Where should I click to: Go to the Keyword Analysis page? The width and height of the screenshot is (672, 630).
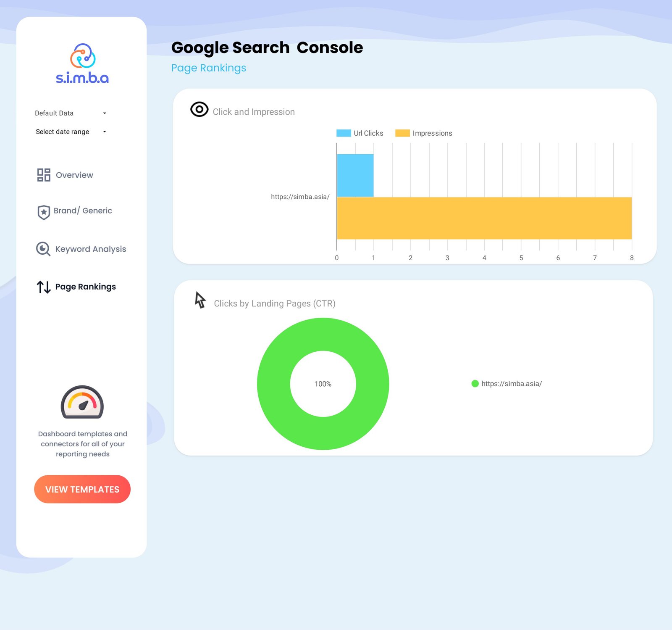(x=90, y=249)
